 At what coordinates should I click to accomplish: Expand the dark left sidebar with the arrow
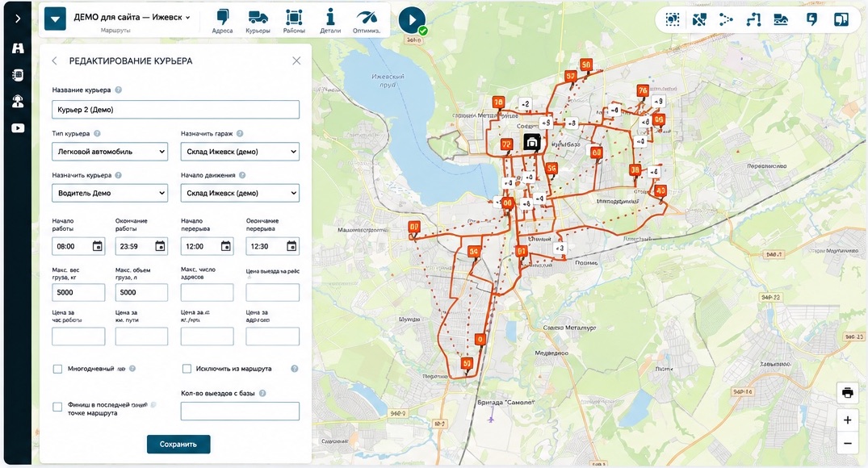[18, 19]
